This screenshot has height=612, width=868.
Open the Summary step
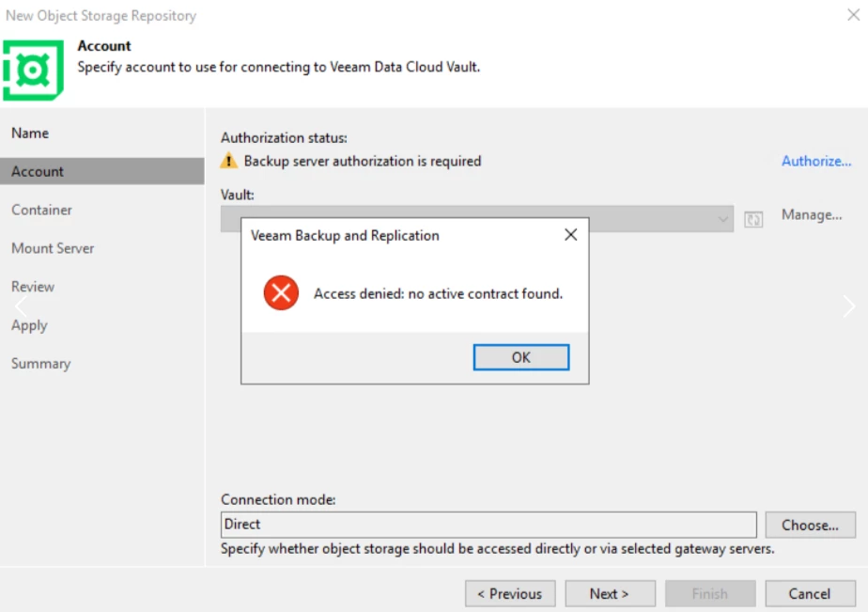(x=40, y=364)
